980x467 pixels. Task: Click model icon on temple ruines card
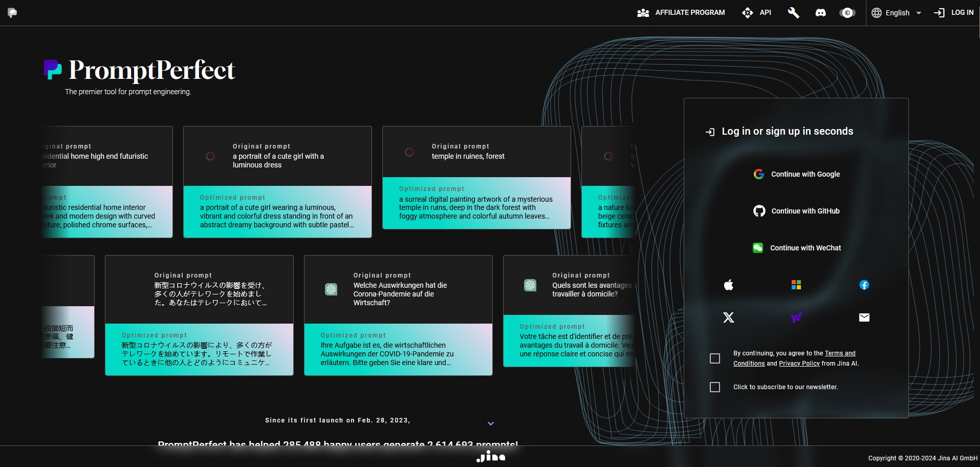(x=409, y=152)
